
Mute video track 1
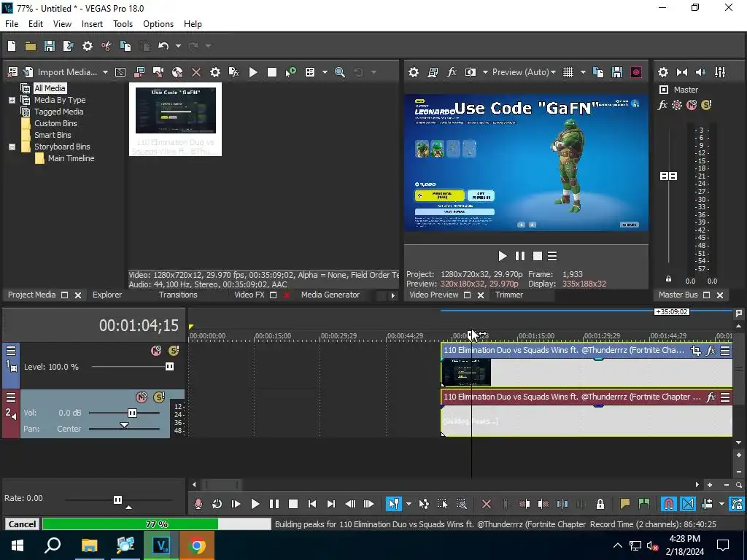pos(156,351)
